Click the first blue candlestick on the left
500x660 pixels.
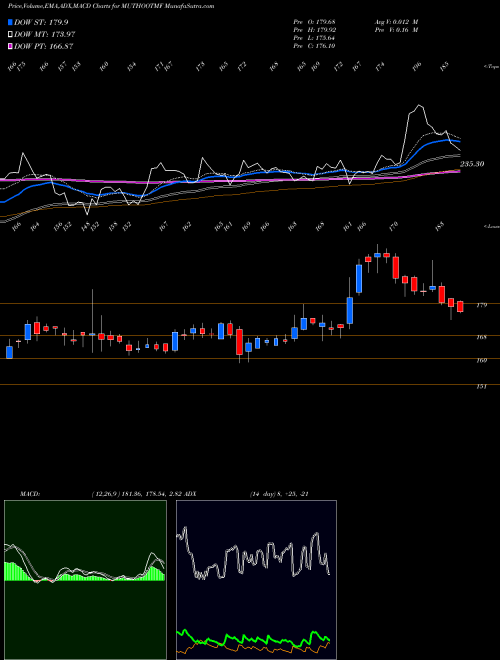tap(9, 352)
